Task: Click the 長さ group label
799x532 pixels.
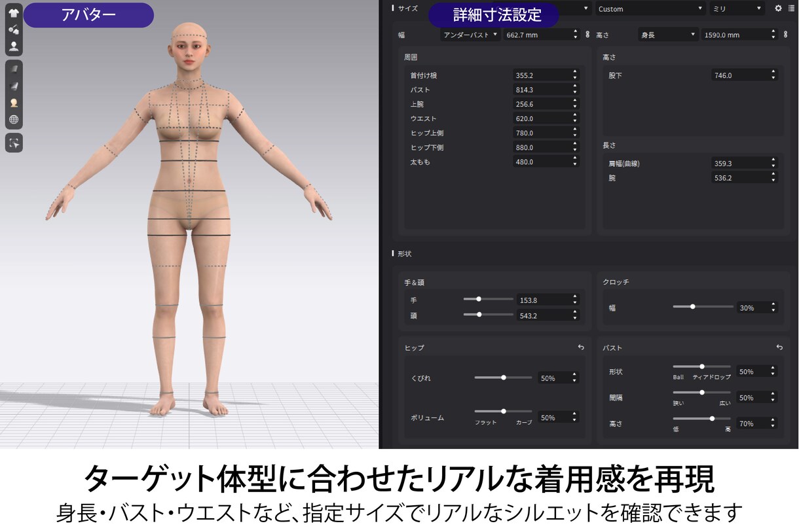Action: [x=609, y=145]
